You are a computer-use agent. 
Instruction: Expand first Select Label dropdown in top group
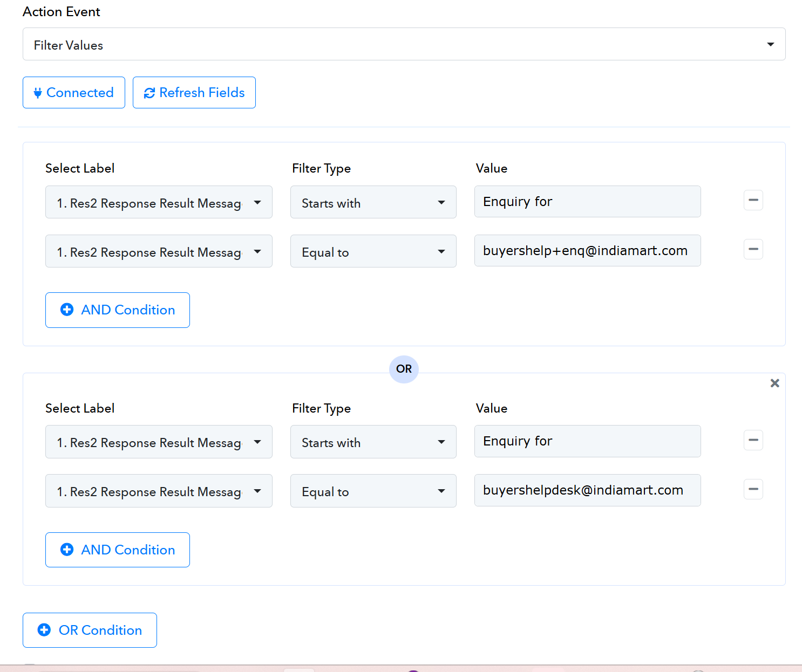pyautogui.click(x=159, y=202)
